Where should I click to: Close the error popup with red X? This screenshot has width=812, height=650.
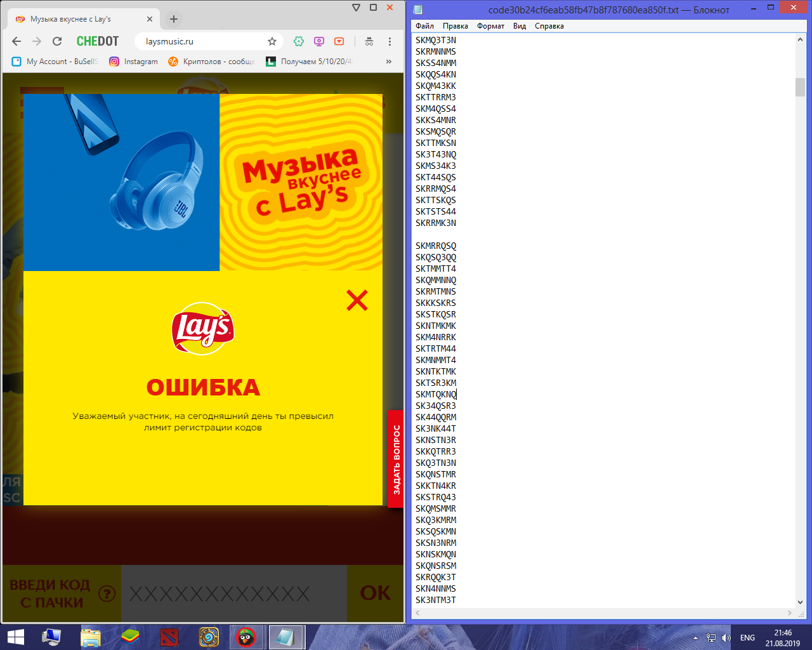(357, 300)
